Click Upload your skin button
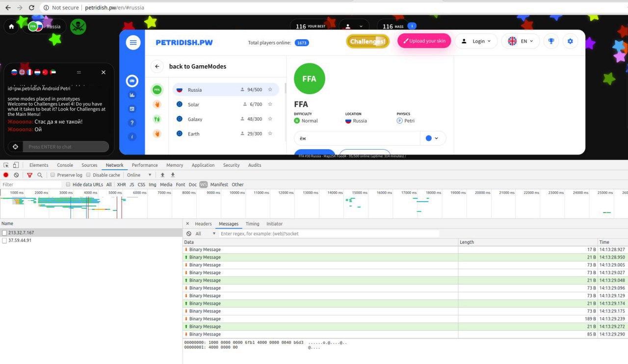 [x=424, y=41]
